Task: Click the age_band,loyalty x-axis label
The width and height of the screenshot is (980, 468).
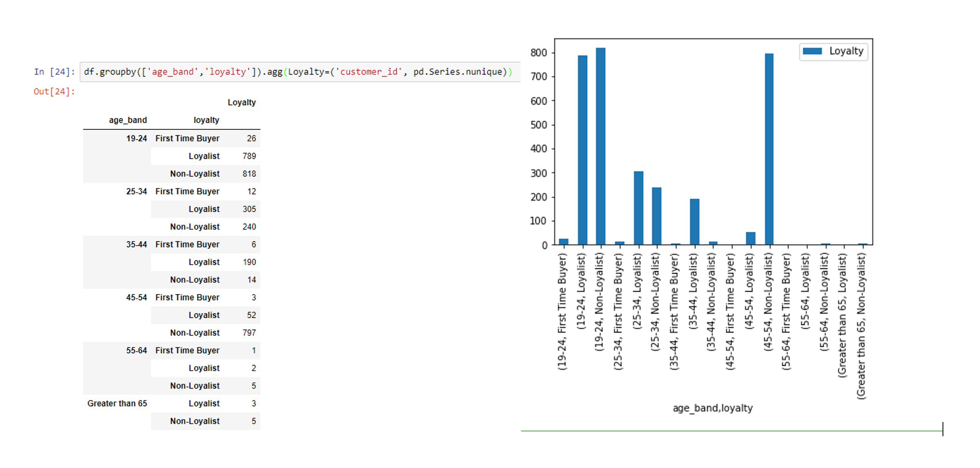Action: tap(712, 408)
